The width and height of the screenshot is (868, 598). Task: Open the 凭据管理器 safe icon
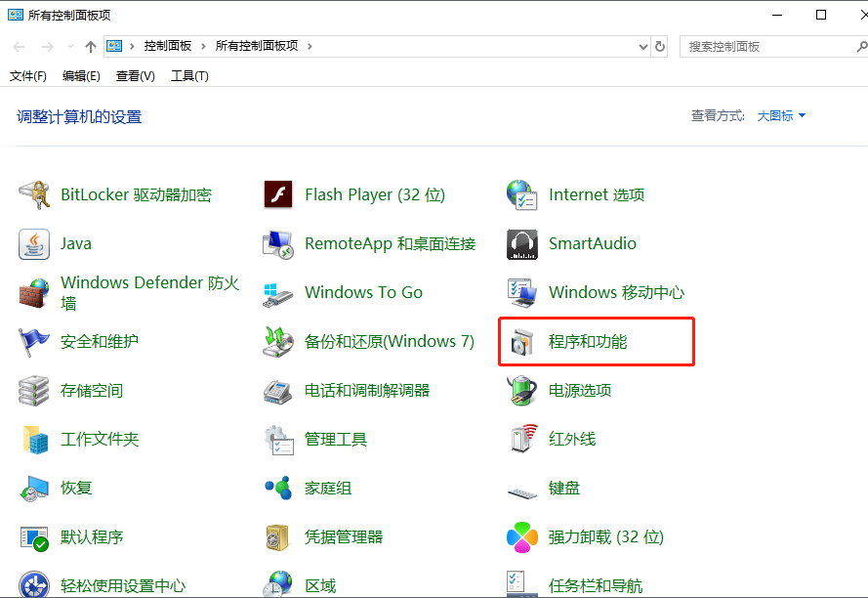277,537
